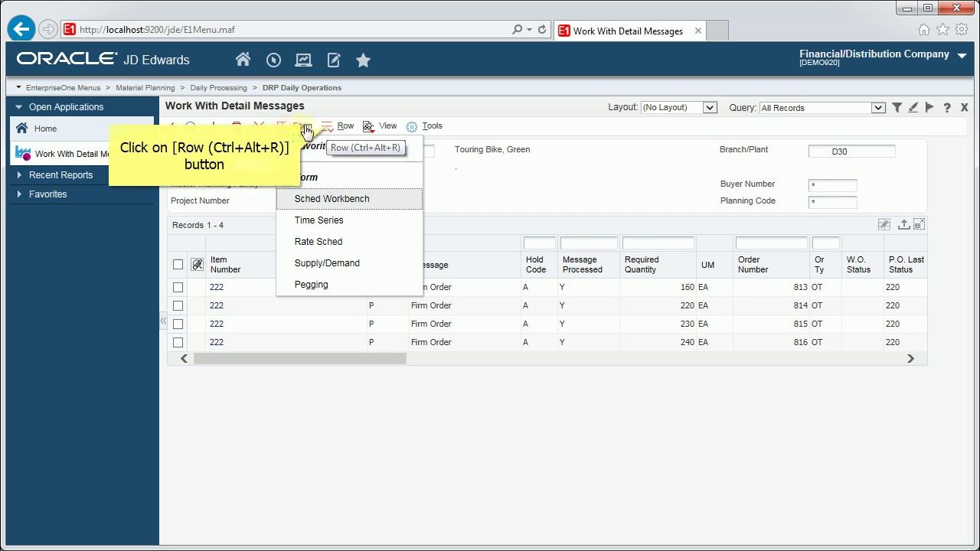Image resolution: width=980 pixels, height=551 pixels.
Task: Click browser home icon
Action: [x=924, y=30]
